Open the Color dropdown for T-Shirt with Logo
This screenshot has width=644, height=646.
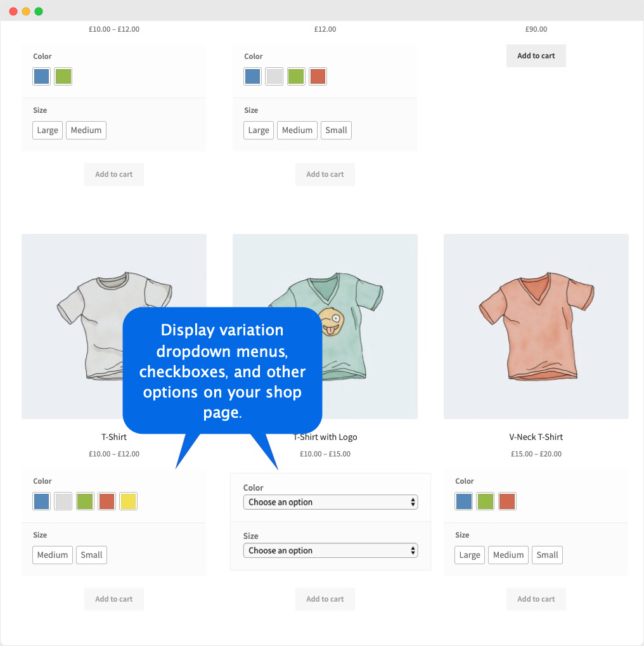(330, 501)
